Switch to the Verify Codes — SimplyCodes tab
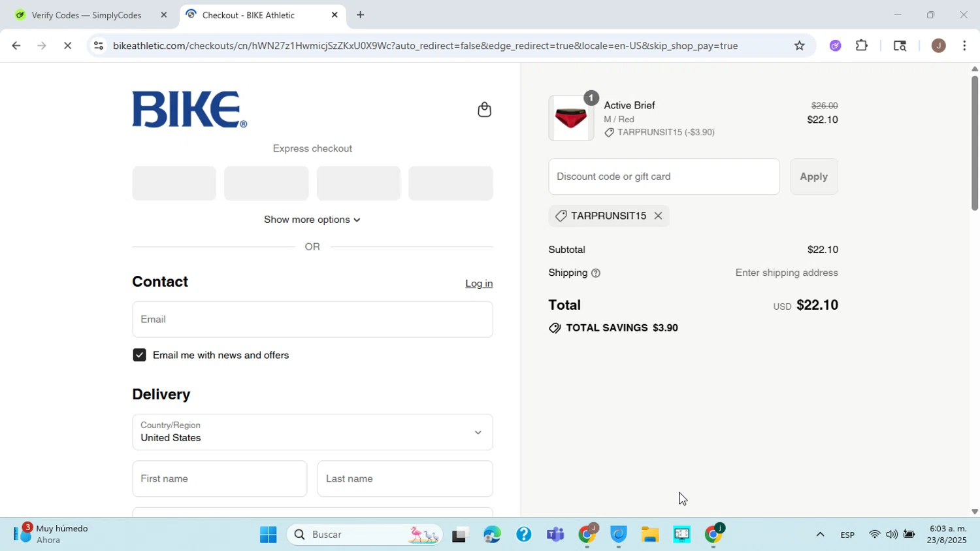Screen dimensions: 980x551 [x=87, y=15]
